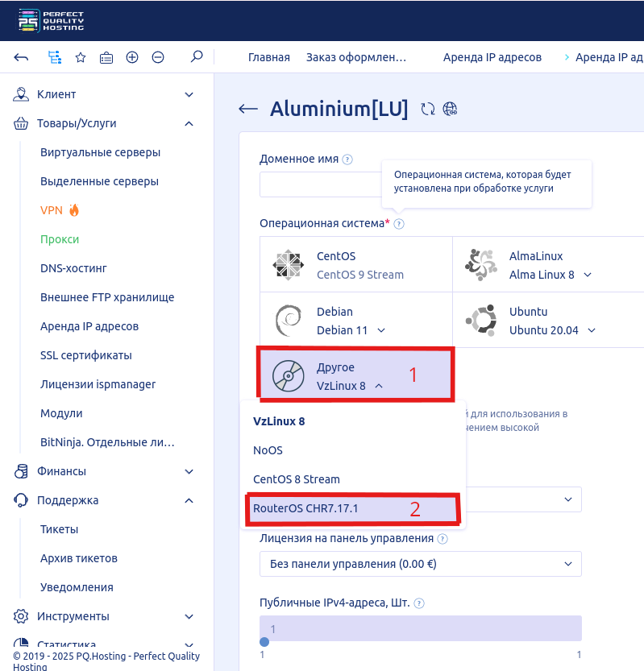Viewport: 644px width, 671px height.
Task: Open the Без панели управления dropdown
Action: click(421, 565)
